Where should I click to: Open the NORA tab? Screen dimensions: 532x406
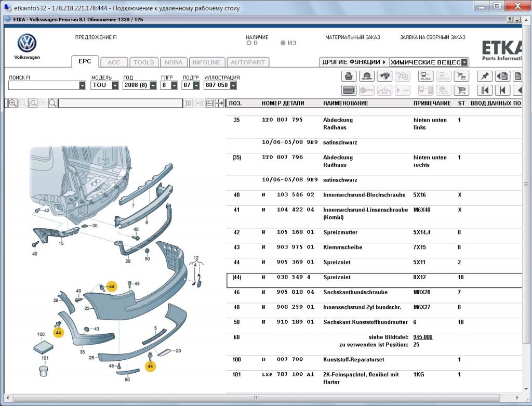coord(174,62)
